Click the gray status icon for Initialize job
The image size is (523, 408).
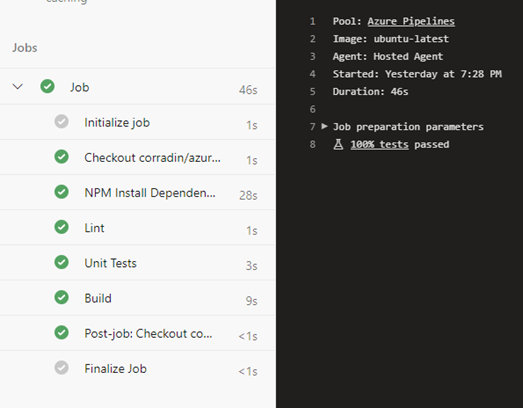(x=61, y=121)
